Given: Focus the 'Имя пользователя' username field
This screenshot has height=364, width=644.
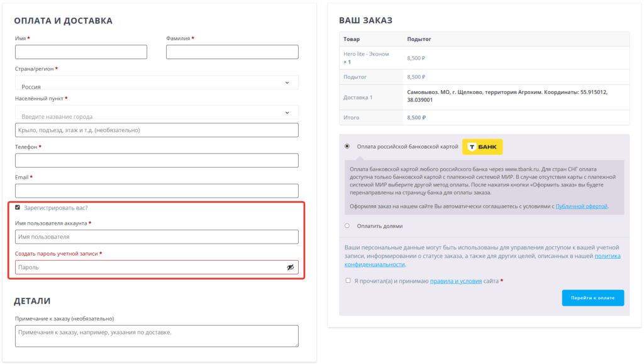Looking at the screenshot, I should [x=157, y=237].
